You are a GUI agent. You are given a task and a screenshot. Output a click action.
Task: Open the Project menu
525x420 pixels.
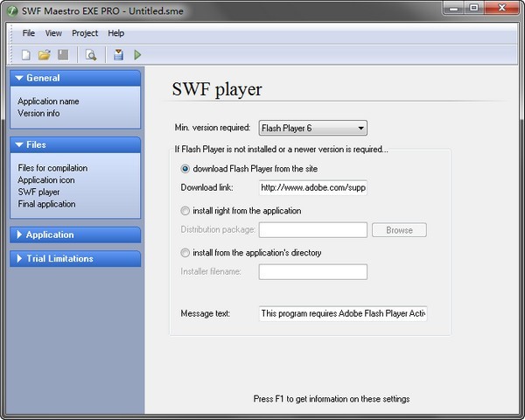85,33
